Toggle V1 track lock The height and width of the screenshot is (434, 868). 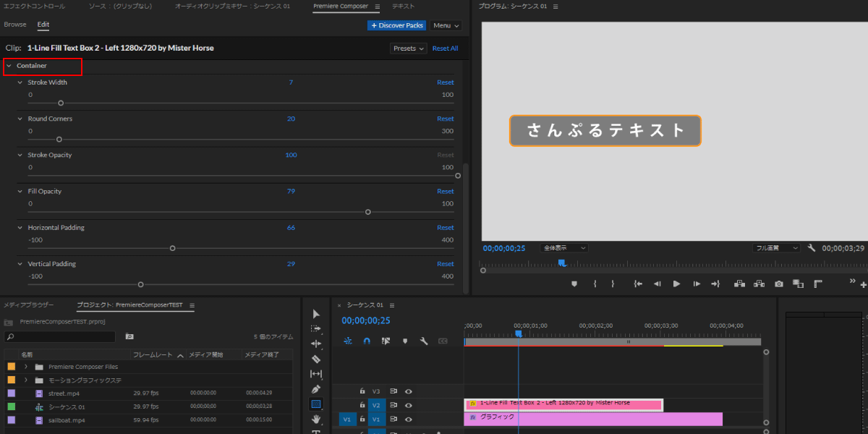362,419
